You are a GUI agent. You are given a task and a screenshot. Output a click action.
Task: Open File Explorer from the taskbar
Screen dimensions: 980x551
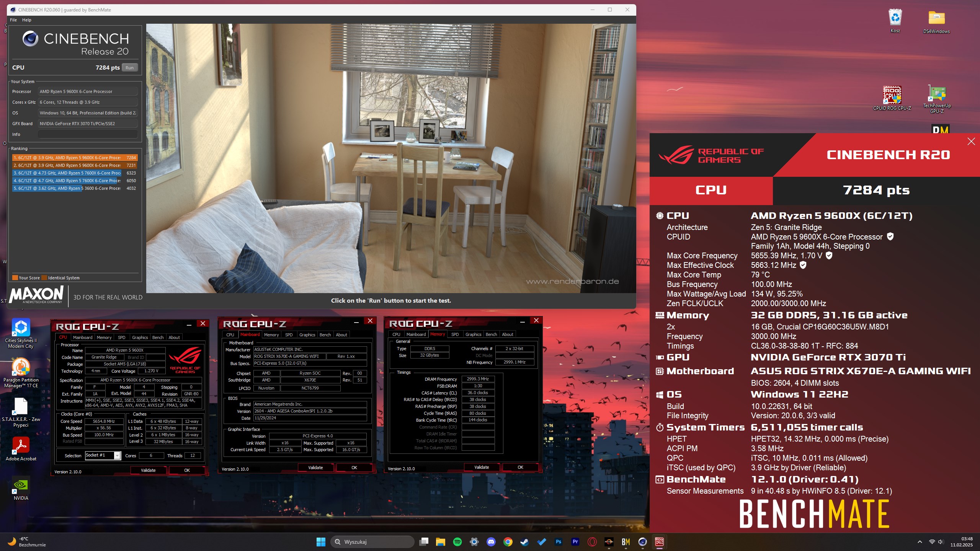pos(440,542)
